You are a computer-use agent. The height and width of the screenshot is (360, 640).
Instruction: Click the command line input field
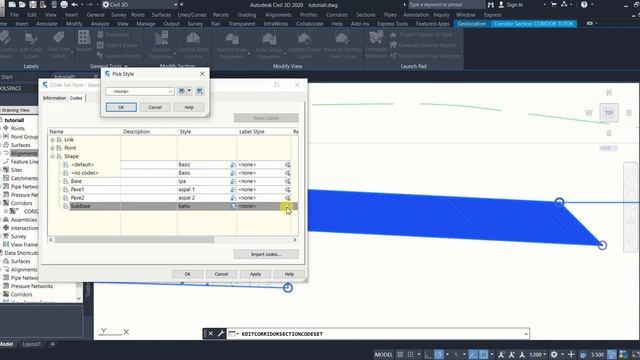coord(382,334)
